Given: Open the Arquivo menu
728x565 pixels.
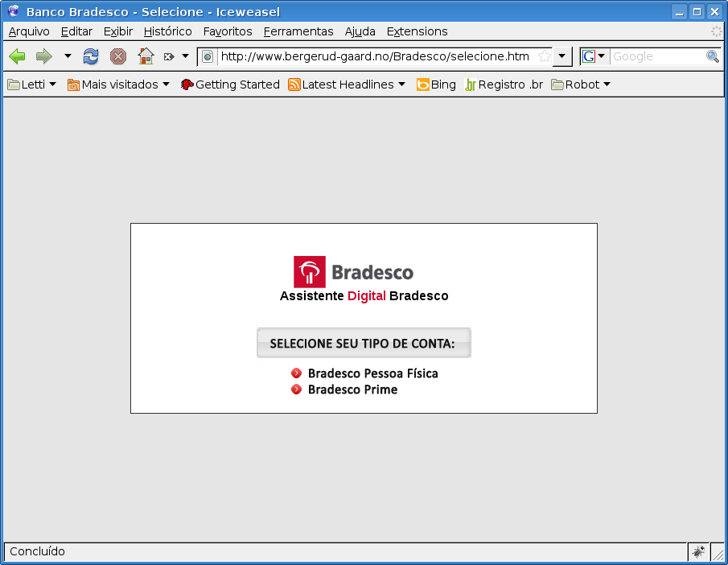Looking at the screenshot, I should pos(29,31).
